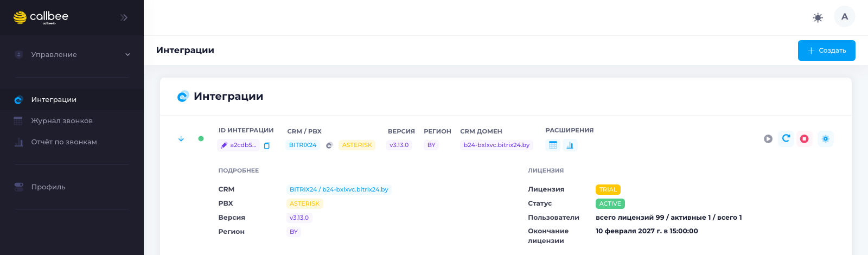Viewport: 868px width, 255px height.
Task: Click the Профиль toggle icon
Action: pyautogui.click(x=19, y=187)
